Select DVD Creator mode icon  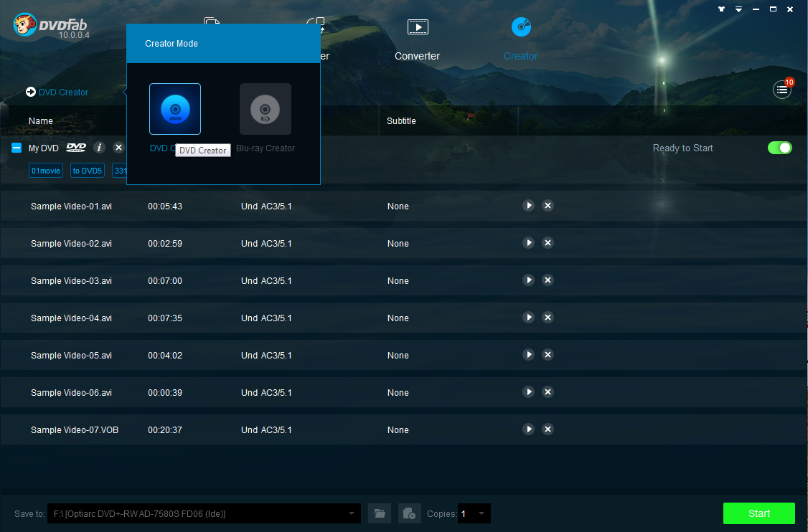click(x=175, y=109)
